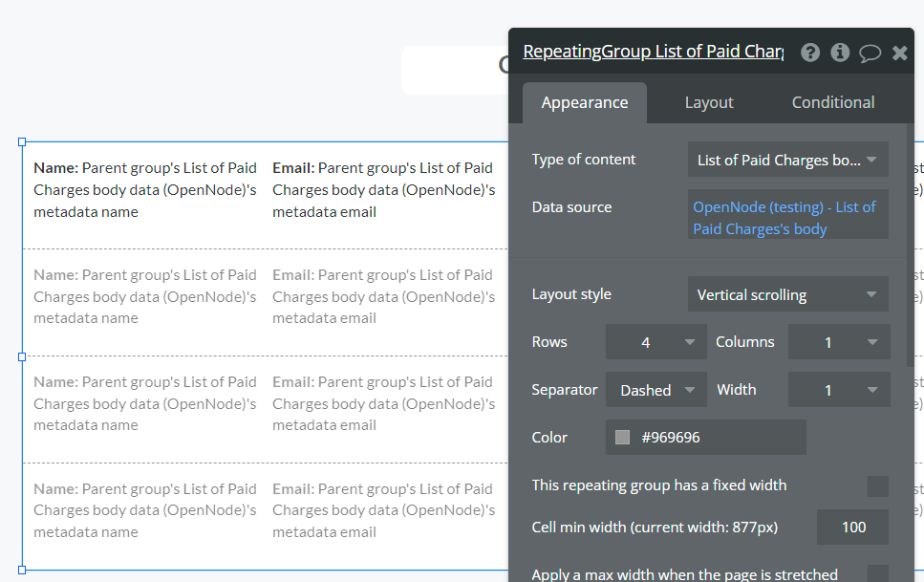Enable fixed width for repeating group
924x582 pixels.
(x=877, y=485)
